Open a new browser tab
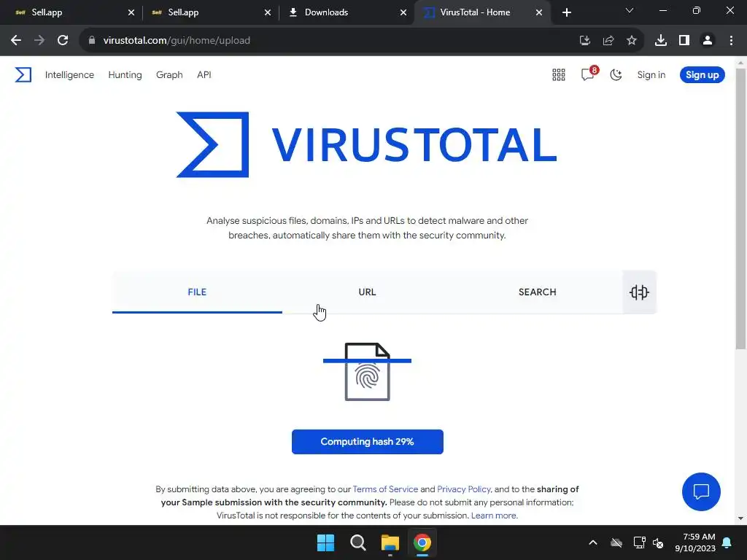This screenshot has height=560, width=747. pyautogui.click(x=566, y=13)
